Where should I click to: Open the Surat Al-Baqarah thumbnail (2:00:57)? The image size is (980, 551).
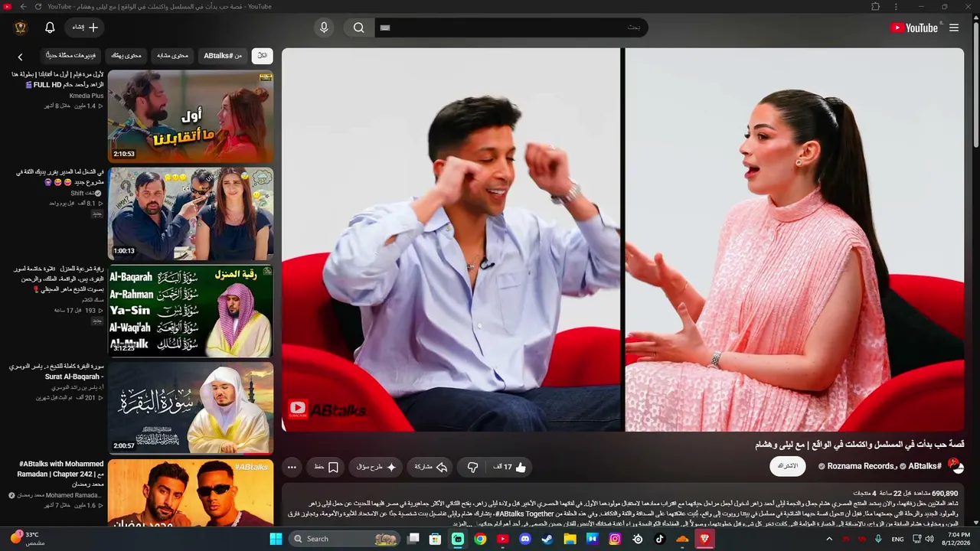click(191, 408)
